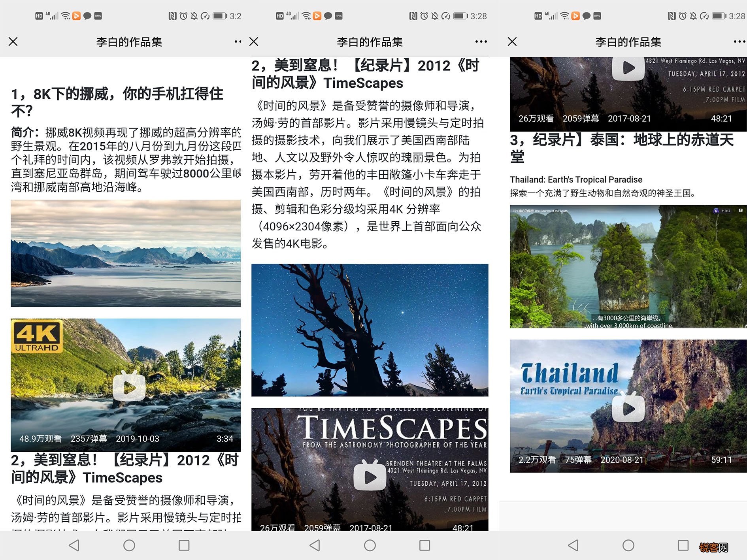Tap Android back button on left screen
This screenshot has width=747, height=560.
coord(74,545)
